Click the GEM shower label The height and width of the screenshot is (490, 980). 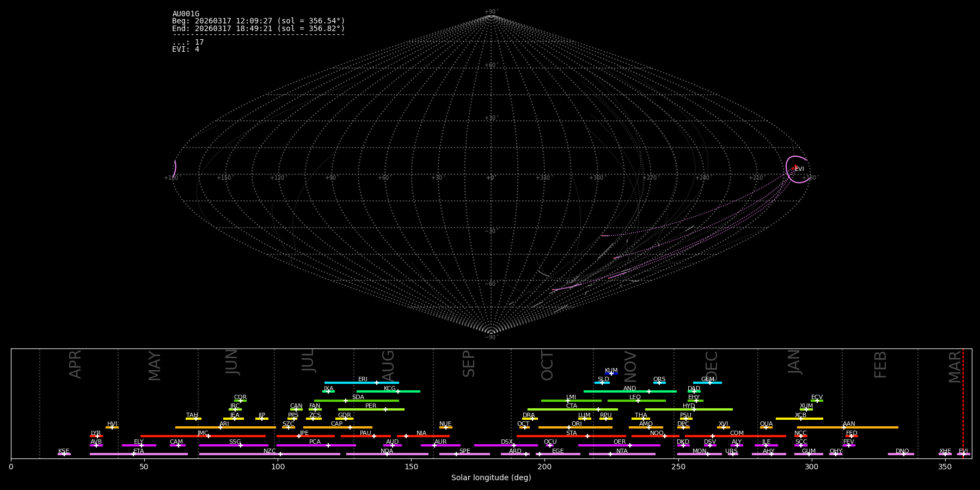point(708,379)
